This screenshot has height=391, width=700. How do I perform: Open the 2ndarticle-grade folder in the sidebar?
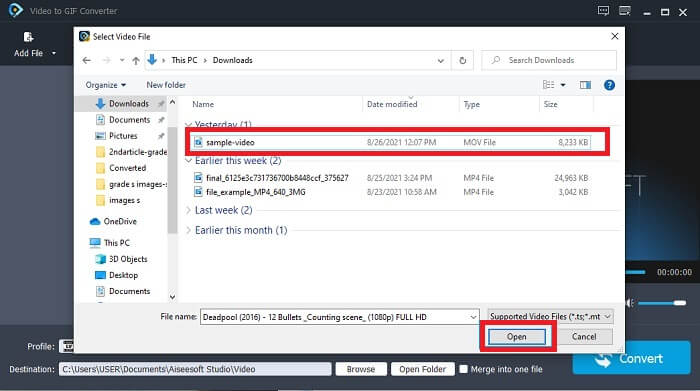click(x=131, y=152)
